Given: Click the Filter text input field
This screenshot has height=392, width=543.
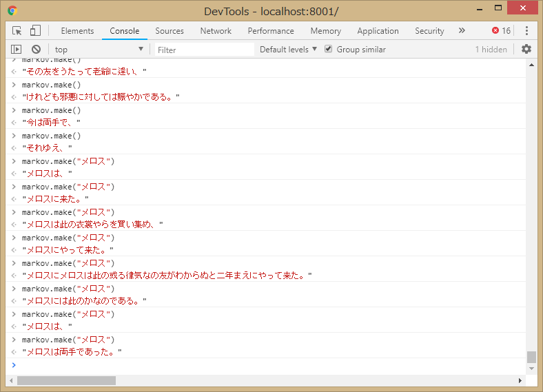Looking at the screenshot, I should tap(203, 50).
